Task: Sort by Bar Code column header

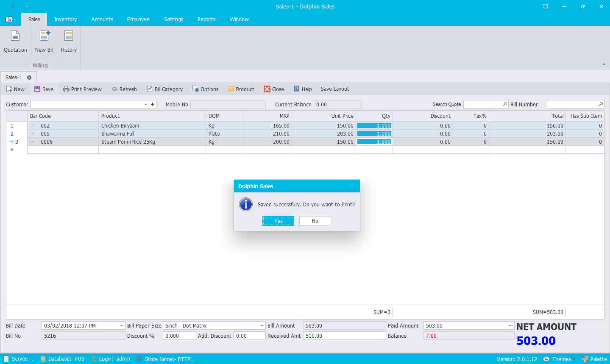Action: click(63, 116)
